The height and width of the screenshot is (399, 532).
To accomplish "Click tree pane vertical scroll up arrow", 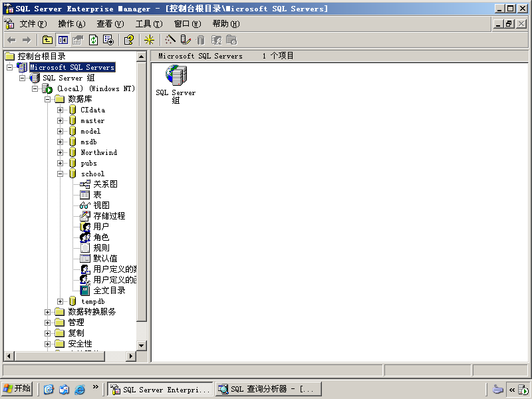I will point(142,57).
